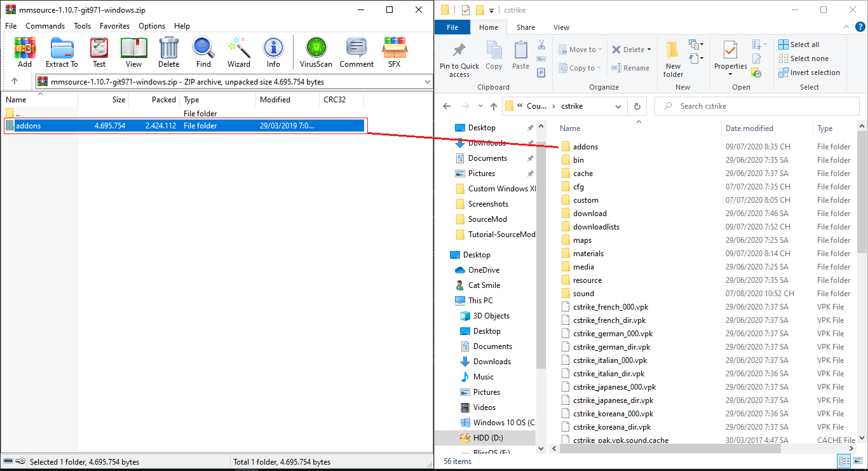Viewport: 868px width, 471px height.
Task: Open the Help menu in WinRAR
Action: pyautogui.click(x=182, y=26)
